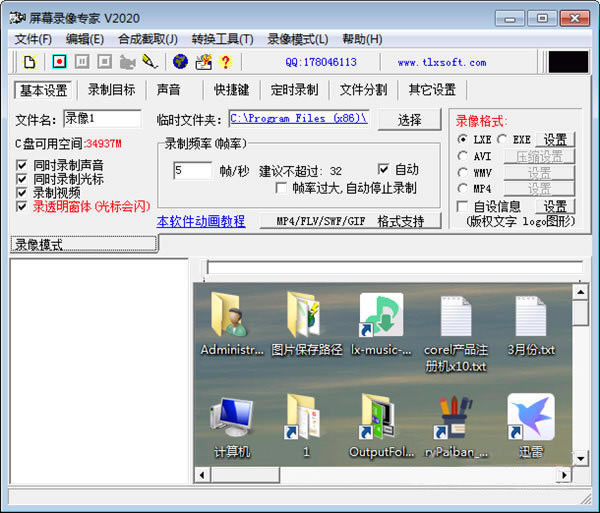The height and width of the screenshot is (513, 600).
Task: Toggle the 同时录制声音 checkbox
Action: coord(22,165)
